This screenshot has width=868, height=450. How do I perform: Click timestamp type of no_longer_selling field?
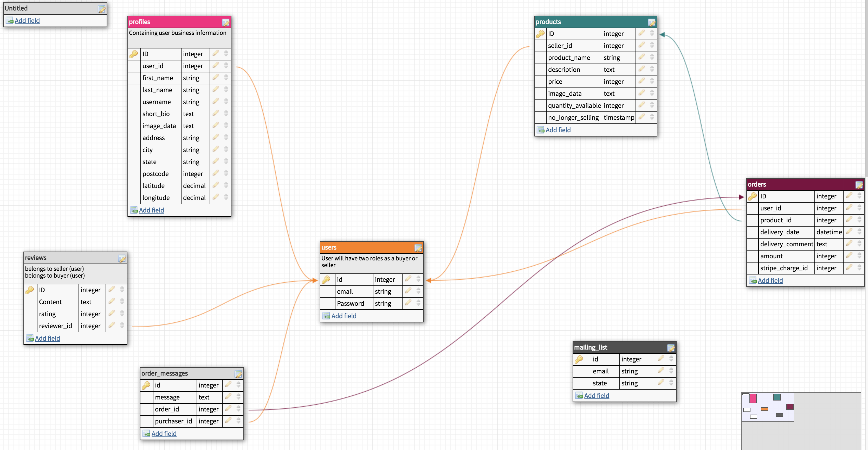tap(619, 118)
